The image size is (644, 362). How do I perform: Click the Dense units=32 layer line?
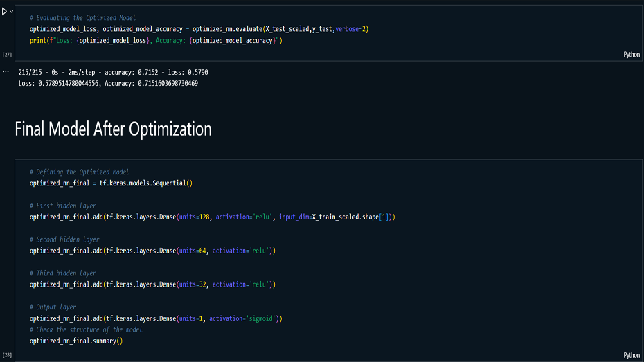(152, 284)
